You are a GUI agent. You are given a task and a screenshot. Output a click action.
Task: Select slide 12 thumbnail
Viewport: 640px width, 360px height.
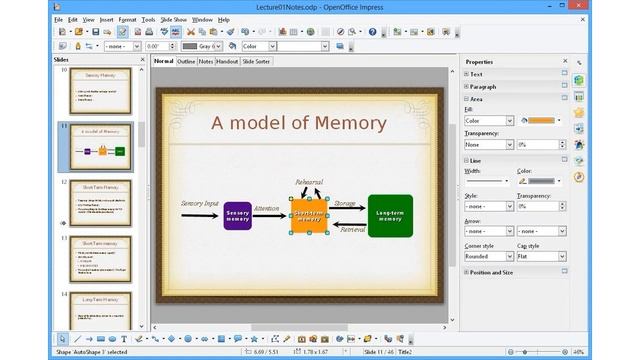(100, 203)
